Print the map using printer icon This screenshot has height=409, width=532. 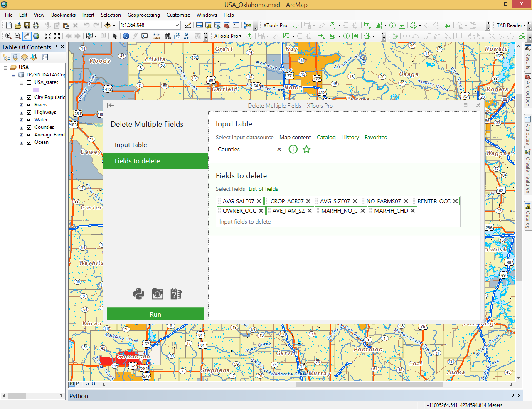[36, 25]
